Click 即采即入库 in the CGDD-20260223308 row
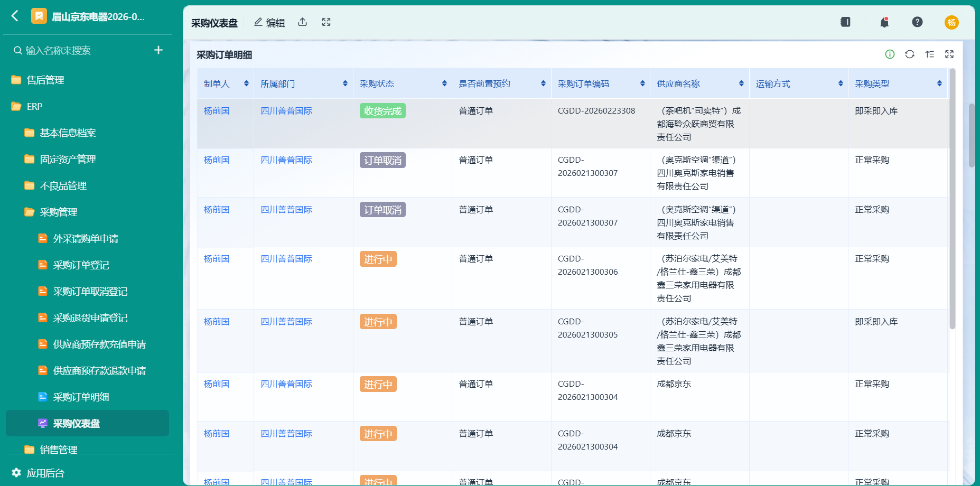980x486 pixels. pyautogui.click(x=876, y=111)
